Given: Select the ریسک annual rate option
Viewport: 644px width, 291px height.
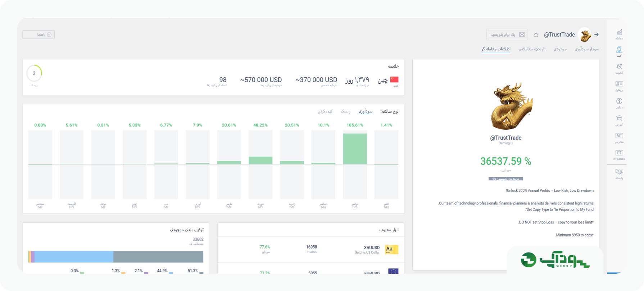Looking at the screenshot, I should click(345, 111).
